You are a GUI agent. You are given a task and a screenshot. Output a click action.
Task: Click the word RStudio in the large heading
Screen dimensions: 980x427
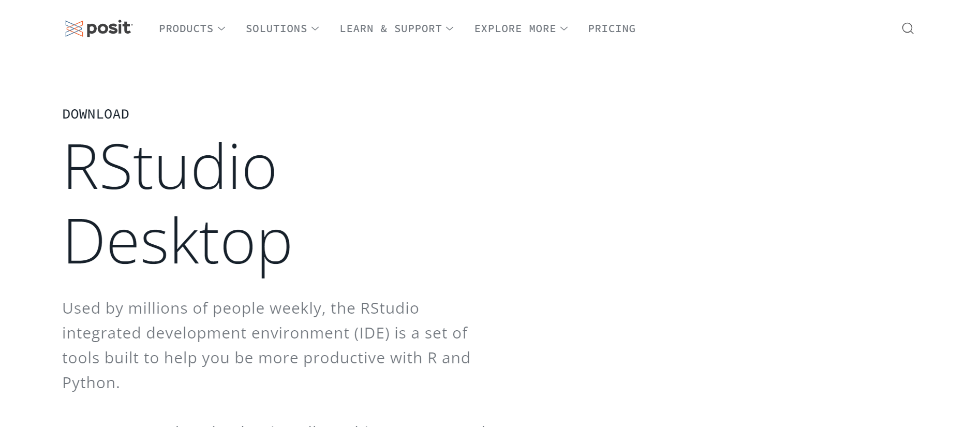(x=169, y=167)
